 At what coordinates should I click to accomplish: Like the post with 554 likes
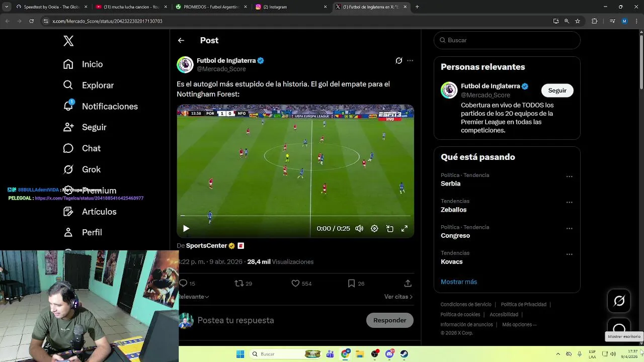tap(295, 284)
